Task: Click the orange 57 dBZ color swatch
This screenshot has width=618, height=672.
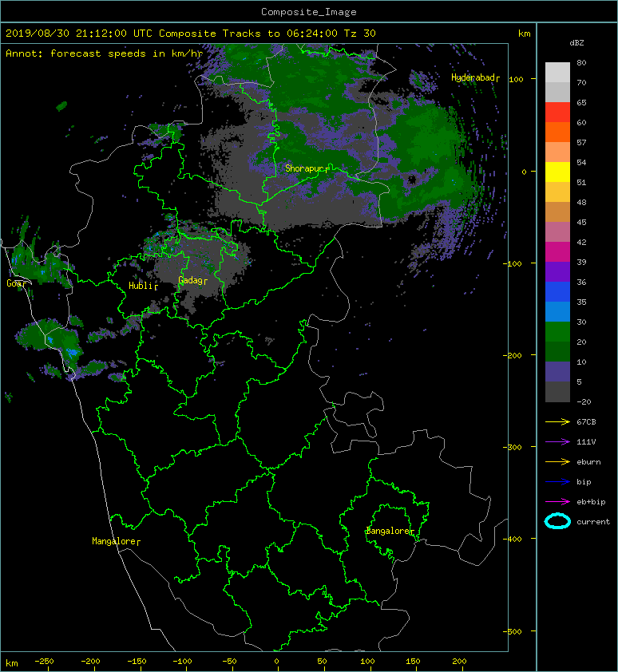Action: (557, 132)
